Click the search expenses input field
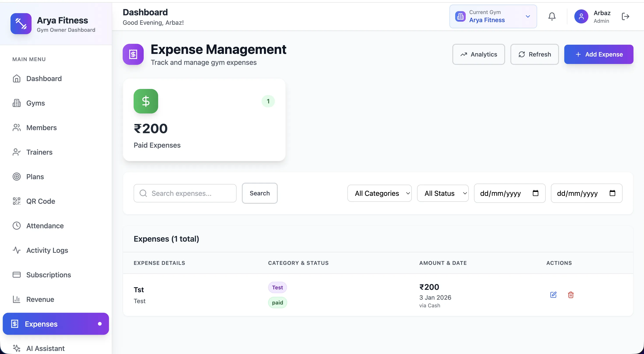 tap(185, 193)
